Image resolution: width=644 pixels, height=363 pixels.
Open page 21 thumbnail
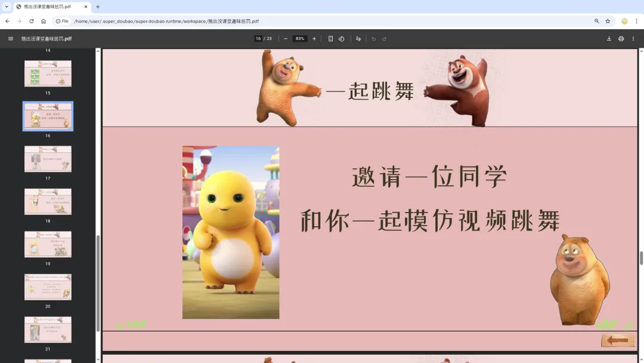pos(48,330)
